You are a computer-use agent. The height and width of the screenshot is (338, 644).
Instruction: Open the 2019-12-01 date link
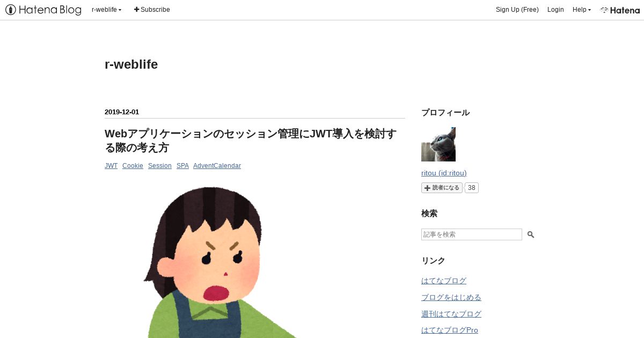(122, 112)
